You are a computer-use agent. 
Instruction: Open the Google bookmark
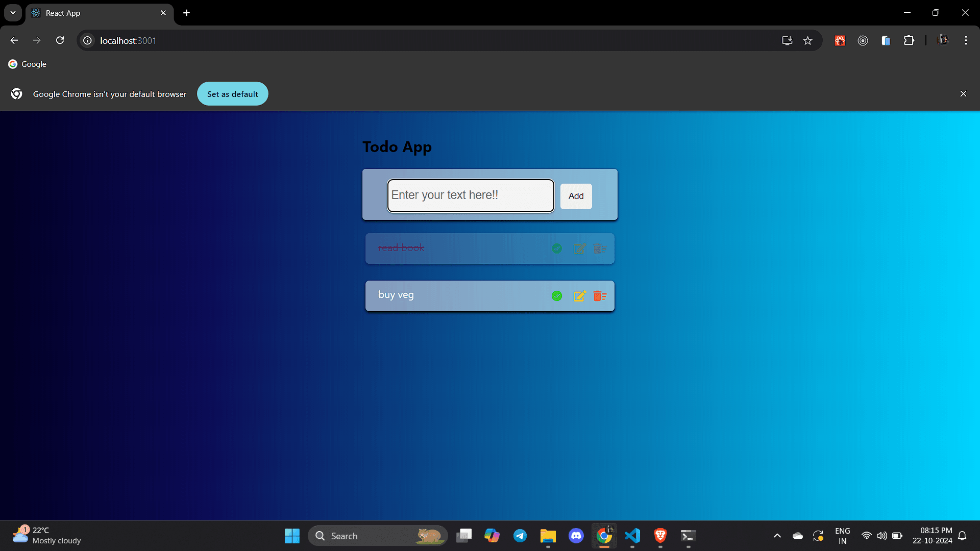click(x=28, y=64)
